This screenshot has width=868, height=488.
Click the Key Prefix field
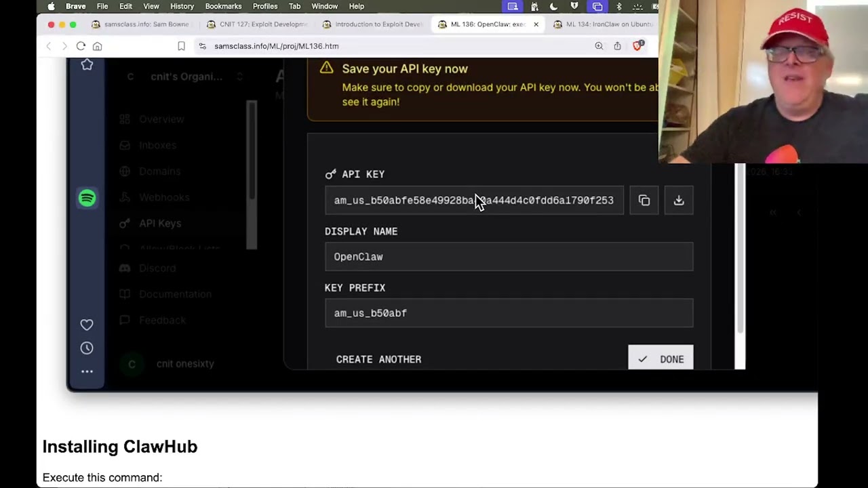point(509,313)
